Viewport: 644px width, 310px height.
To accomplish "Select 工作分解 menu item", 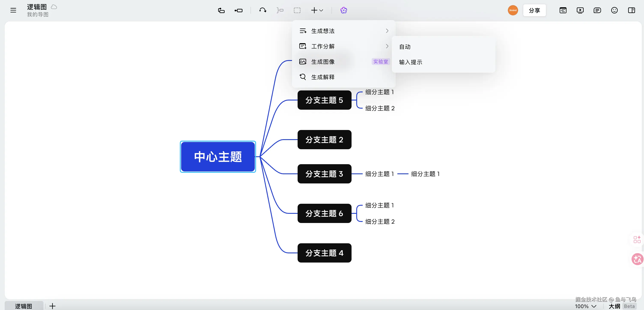I will [x=343, y=46].
